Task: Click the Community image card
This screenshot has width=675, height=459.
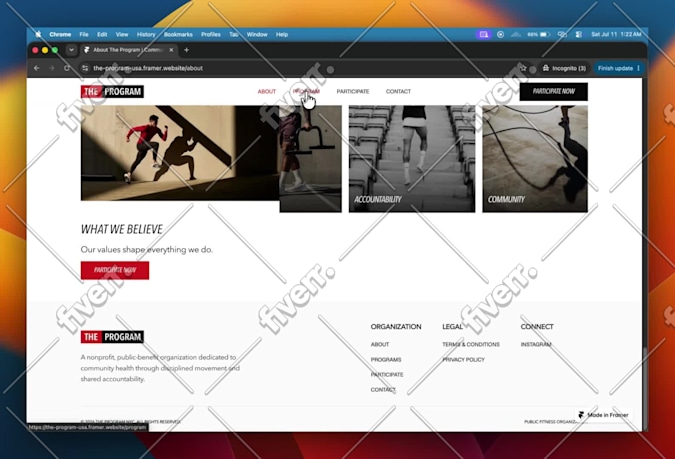Action: pos(535,158)
